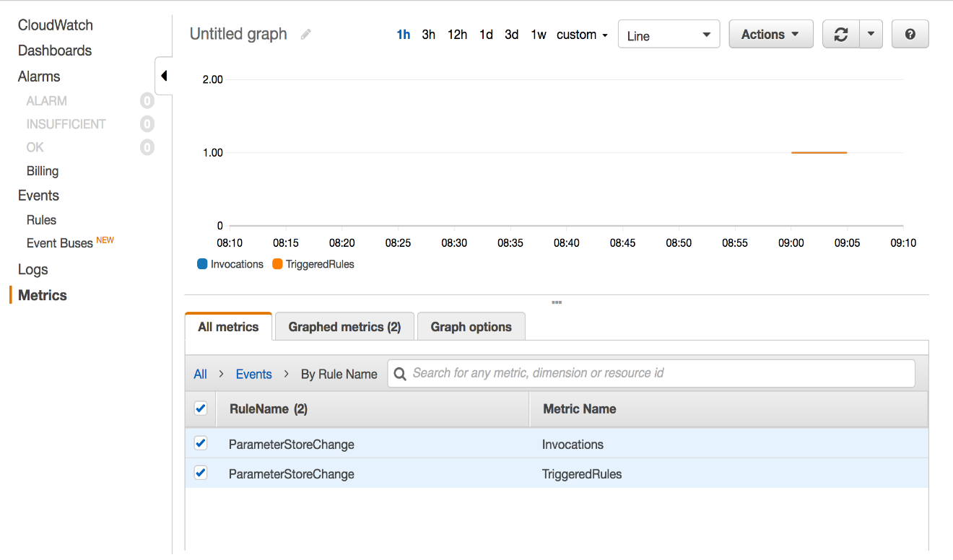Uncheck the ParameterStoreChange Invocations checkbox
Viewport: 953px width, 560px height.
pyautogui.click(x=201, y=443)
